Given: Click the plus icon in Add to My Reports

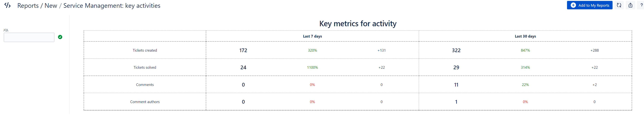Looking at the screenshot, I should point(573,5).
